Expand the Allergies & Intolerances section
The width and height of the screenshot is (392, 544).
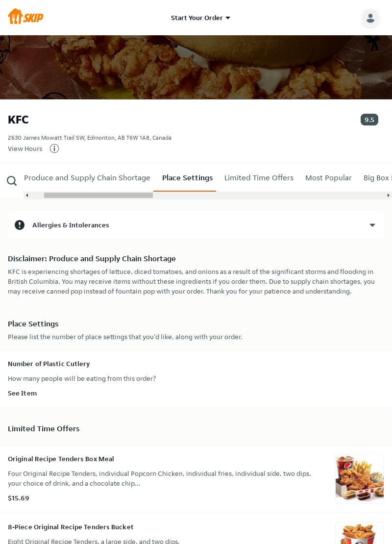[71, 225]
